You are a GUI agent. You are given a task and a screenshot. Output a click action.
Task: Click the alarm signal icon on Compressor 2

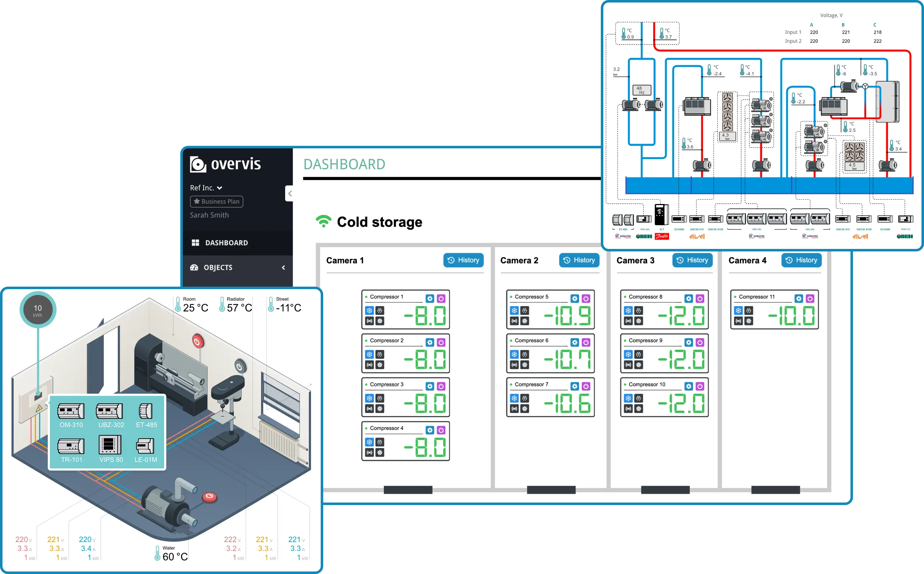[x=369, y=365]
